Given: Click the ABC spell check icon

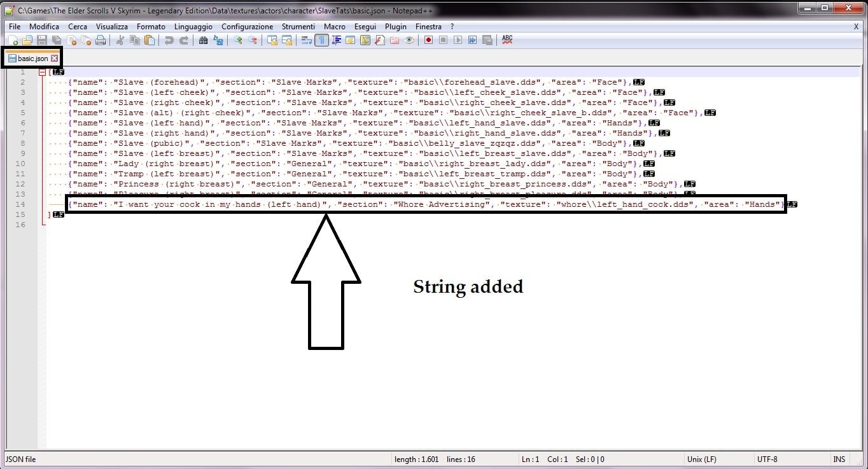Looking at the screenshot, I should [x=507, y=40].
